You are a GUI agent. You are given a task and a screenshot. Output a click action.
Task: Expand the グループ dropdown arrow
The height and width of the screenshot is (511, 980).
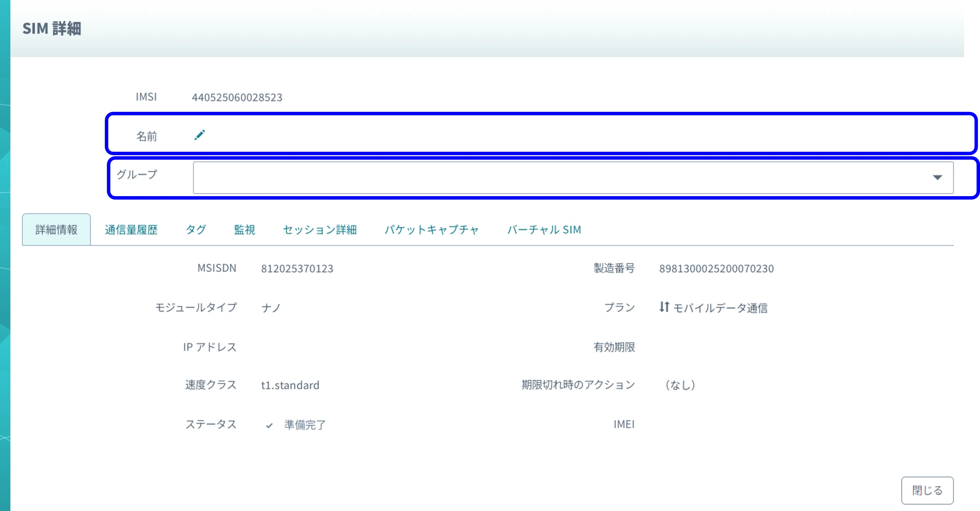(937, 178)
